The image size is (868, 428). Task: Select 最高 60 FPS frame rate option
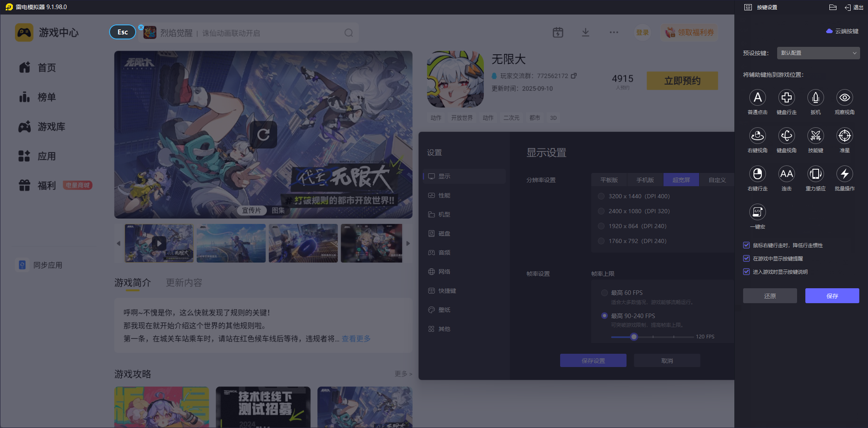click(605, 293)
